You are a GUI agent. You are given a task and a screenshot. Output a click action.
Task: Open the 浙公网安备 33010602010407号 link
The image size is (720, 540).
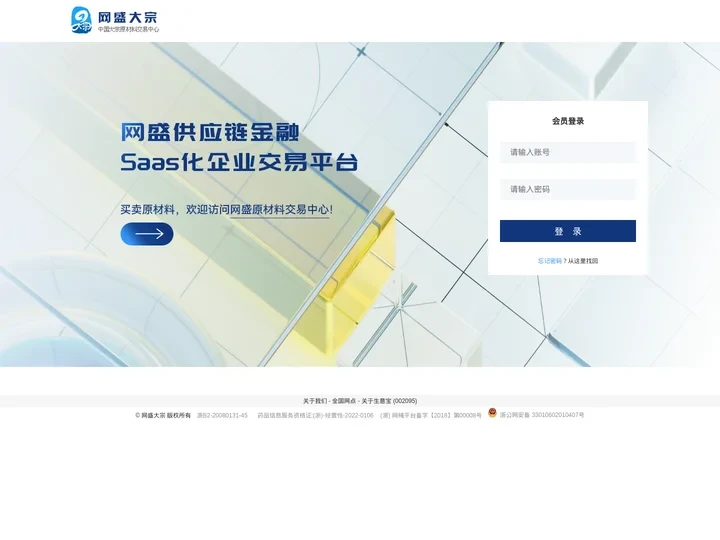point(542,415)
